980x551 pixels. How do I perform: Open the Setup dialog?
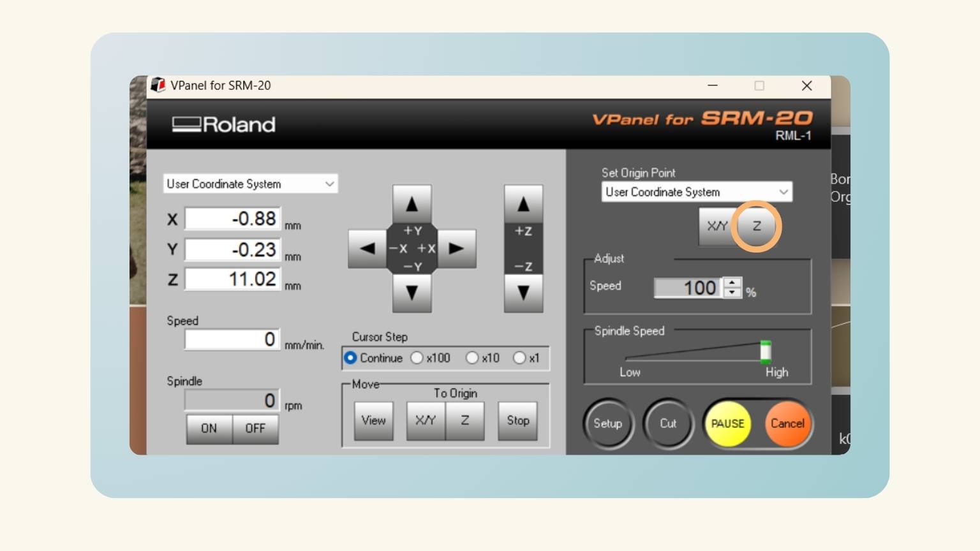pos(608,423)
